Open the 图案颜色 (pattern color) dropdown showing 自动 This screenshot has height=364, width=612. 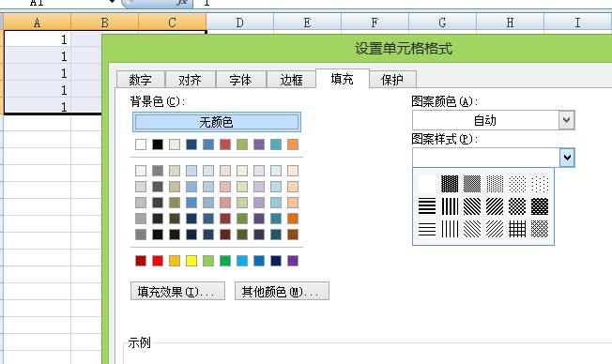point(494,120)
